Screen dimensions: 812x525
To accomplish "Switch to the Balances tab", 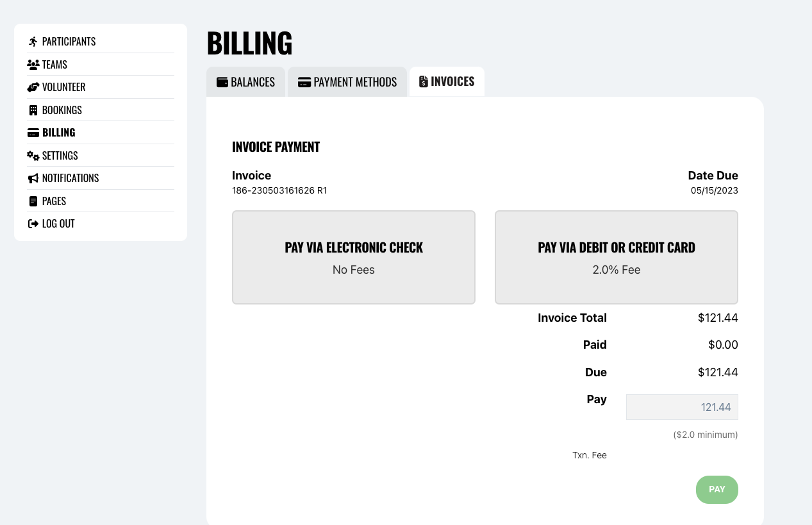I will (253, 82).
